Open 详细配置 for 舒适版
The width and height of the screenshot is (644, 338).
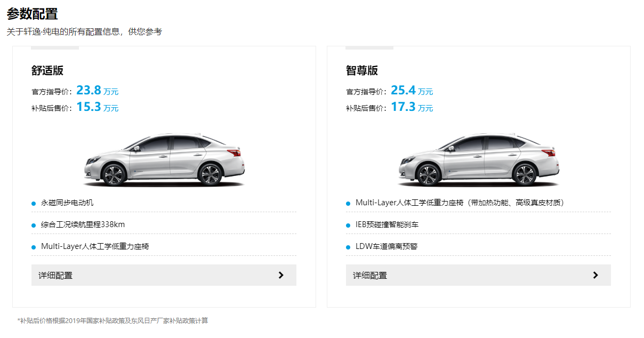tap(55, 276)
